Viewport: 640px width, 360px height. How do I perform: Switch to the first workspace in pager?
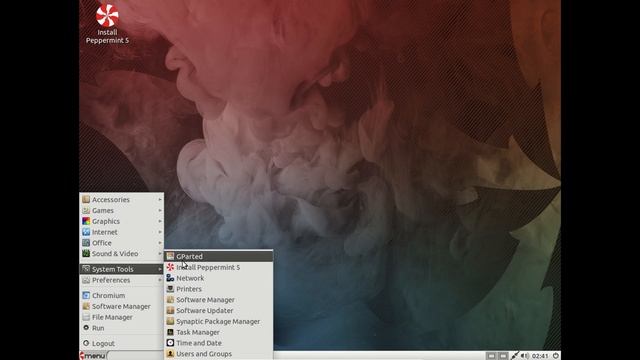point(491,356)
